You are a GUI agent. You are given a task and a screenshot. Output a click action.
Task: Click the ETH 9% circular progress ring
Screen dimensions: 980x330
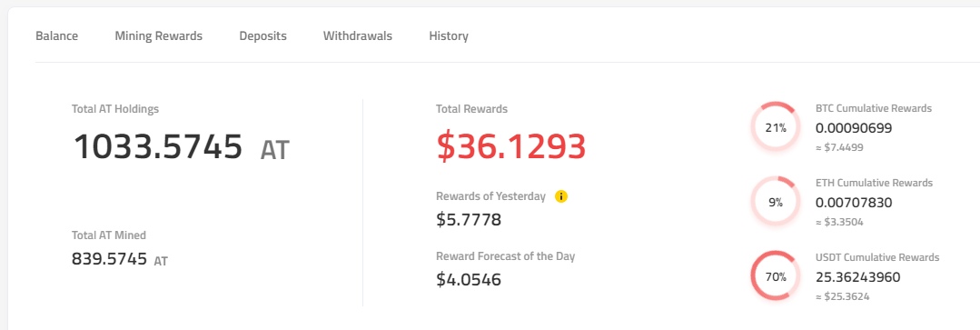click(x=776, y=202)
